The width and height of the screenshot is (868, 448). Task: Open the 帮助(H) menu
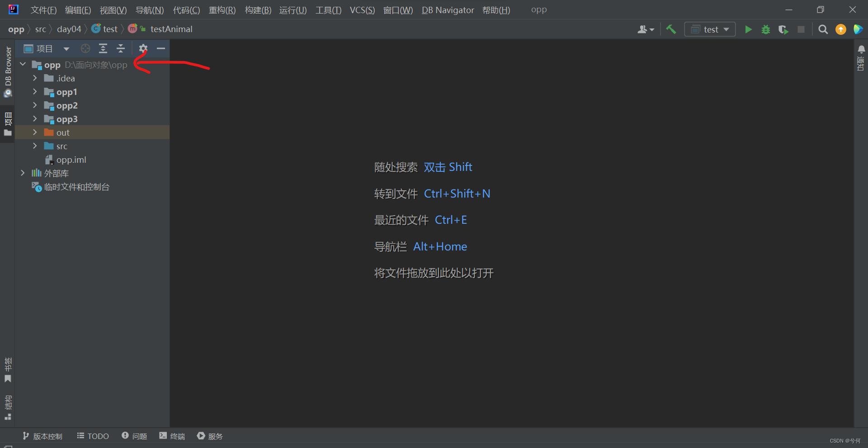[x=496, y=10]
